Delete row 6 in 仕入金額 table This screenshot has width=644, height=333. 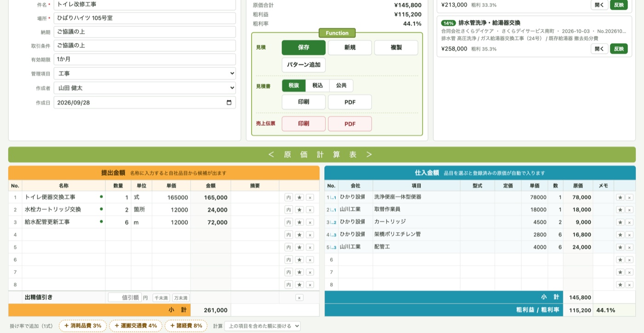click(x=629, y=259)
